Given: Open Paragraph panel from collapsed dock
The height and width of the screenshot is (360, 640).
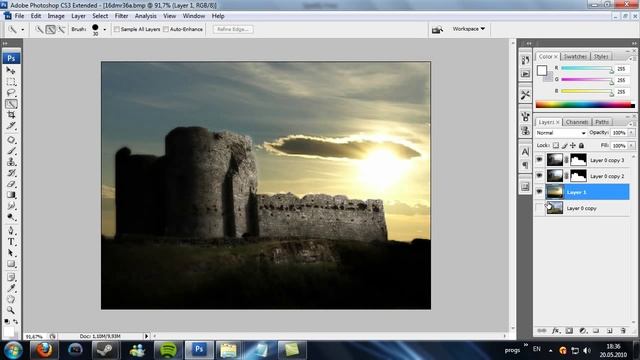Looking at the screenshot, I should pos(525,165).
